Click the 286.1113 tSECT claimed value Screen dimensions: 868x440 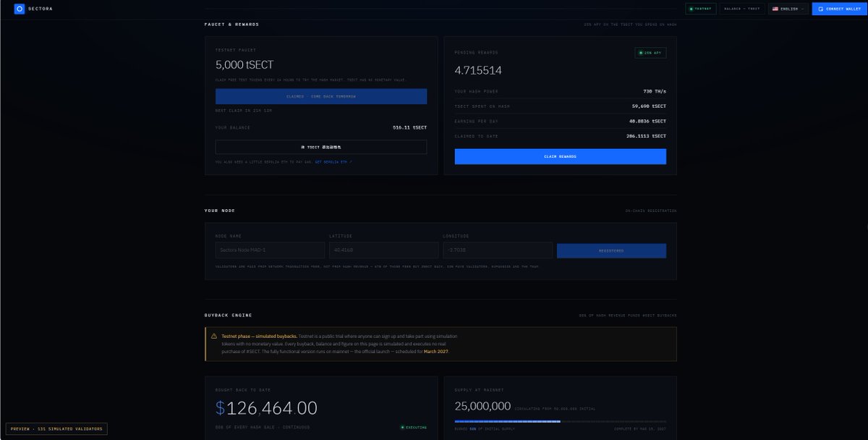pos(647,136)
